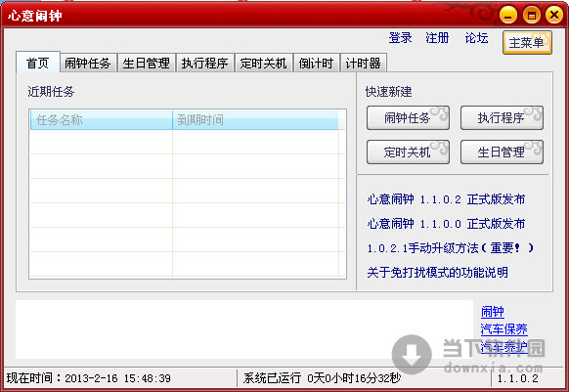Close the 心意闹钟 window
The height and width of the screenshot is (392, 569).
554,16
